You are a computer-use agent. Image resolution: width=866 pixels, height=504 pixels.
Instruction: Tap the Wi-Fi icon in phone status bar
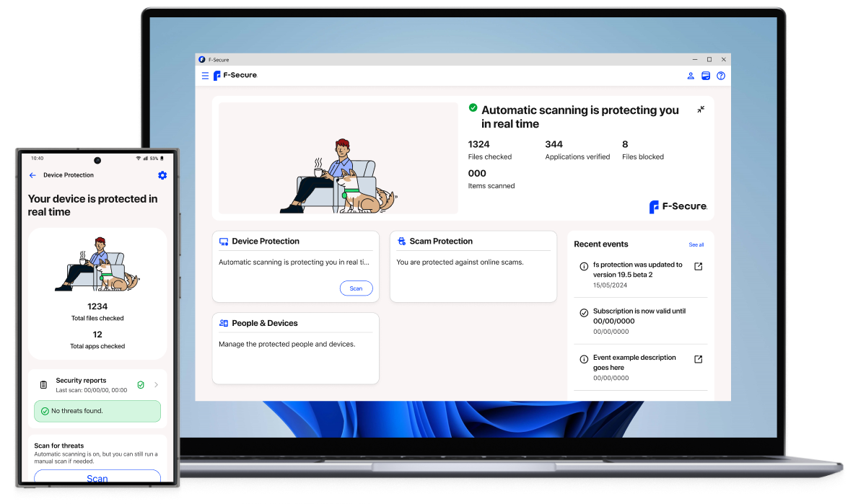138,158
